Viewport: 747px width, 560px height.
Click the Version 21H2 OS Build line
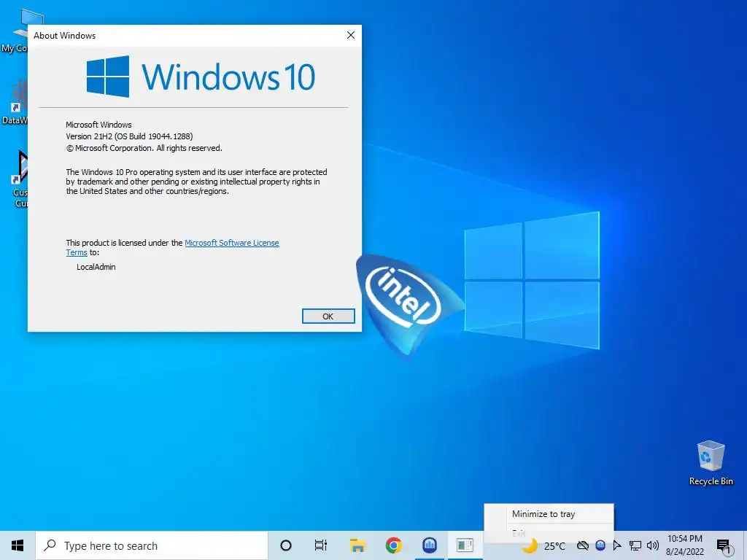129,136
